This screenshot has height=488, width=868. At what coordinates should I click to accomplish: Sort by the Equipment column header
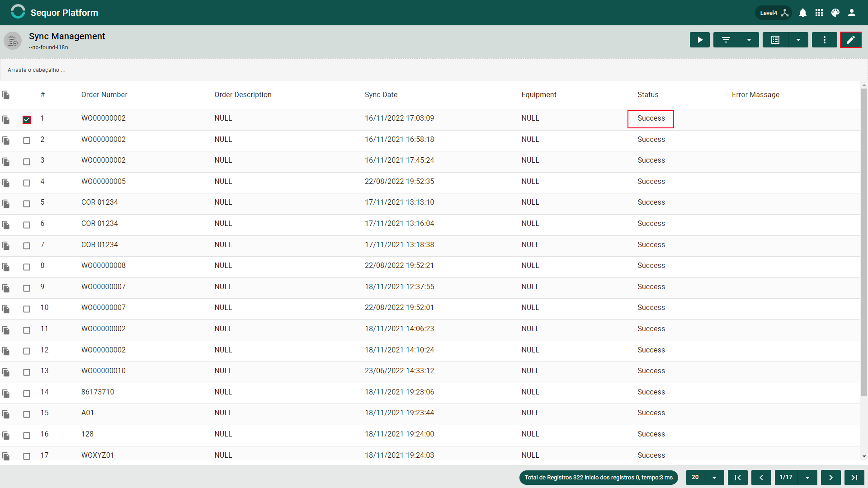[539, 95]
